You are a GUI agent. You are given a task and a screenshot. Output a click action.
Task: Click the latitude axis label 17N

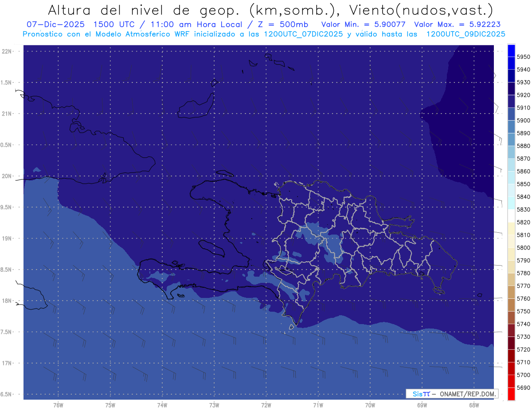pos(8,364)
